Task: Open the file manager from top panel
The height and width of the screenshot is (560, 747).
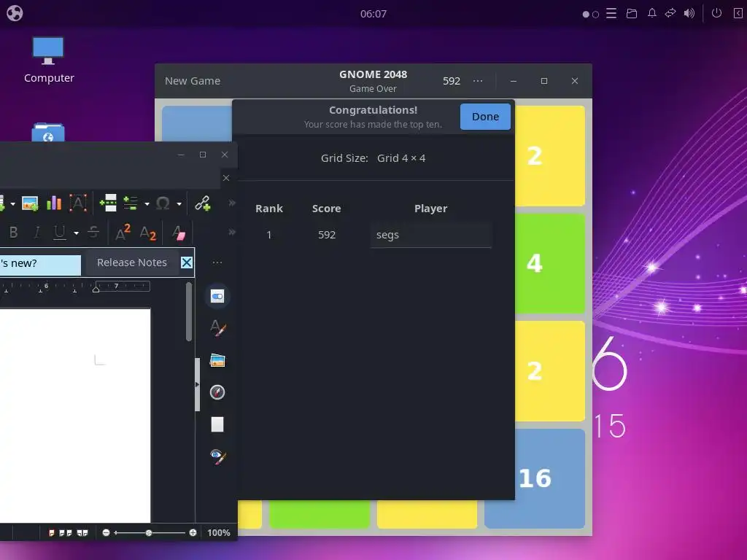Action: click(x=632, y=13)
